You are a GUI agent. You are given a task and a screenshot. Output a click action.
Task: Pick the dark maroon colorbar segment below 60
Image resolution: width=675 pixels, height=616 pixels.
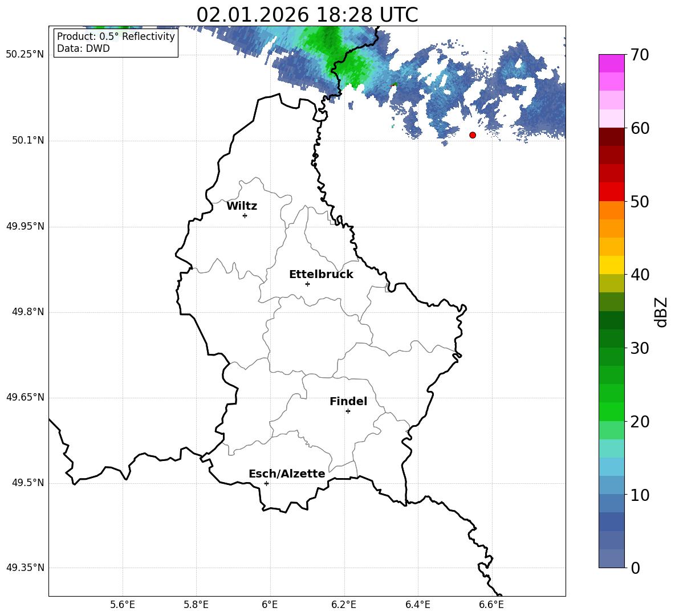611,137
